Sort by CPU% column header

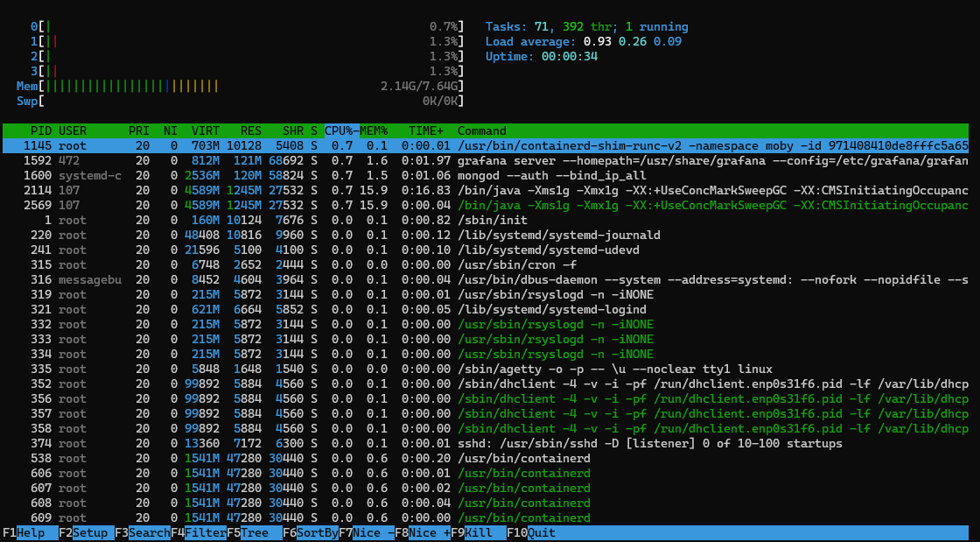pos(339,130)
